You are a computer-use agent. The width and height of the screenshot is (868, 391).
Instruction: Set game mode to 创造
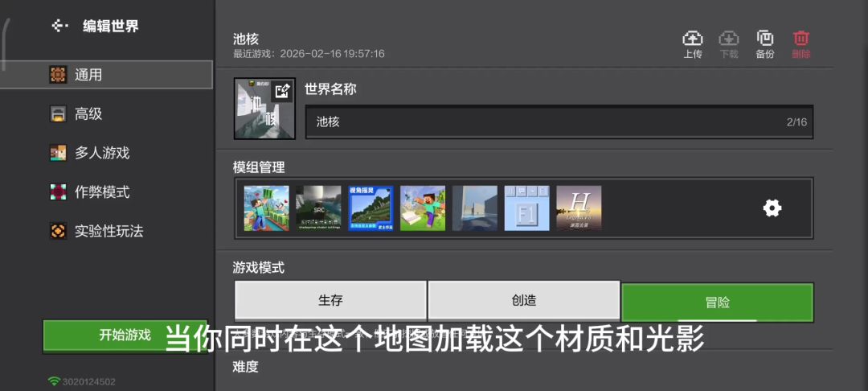click(524, 301)
